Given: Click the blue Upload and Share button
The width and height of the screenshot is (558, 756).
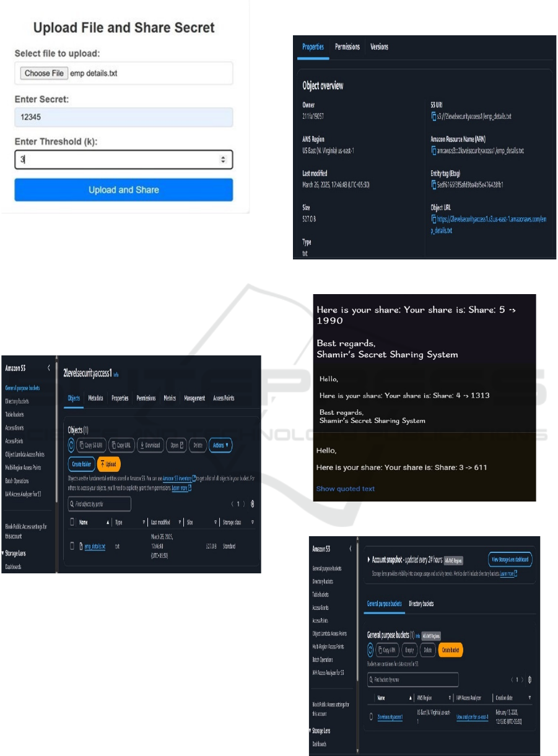Looking at the screenshot, I should 124,190.
